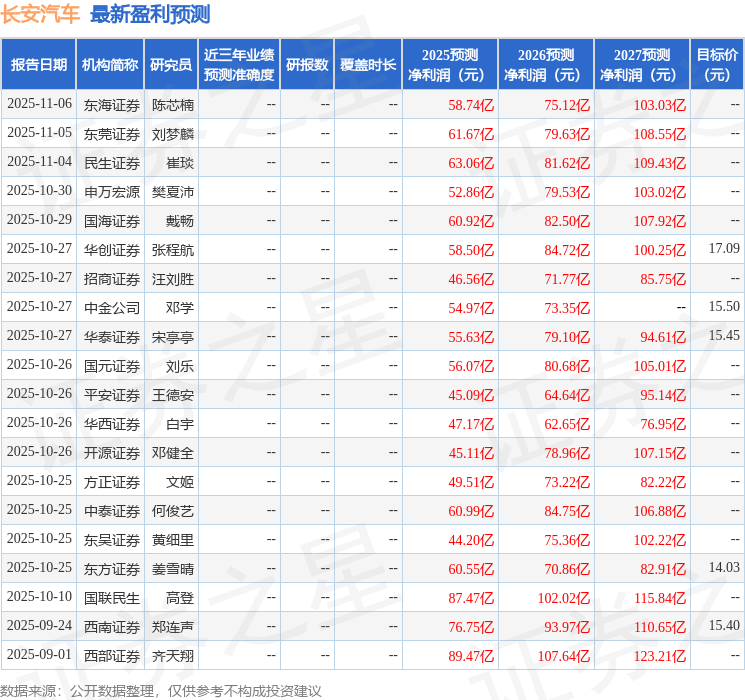Click the target price 15.45
The height and width of the screenshot is (700, 745).
coord(724,335)
